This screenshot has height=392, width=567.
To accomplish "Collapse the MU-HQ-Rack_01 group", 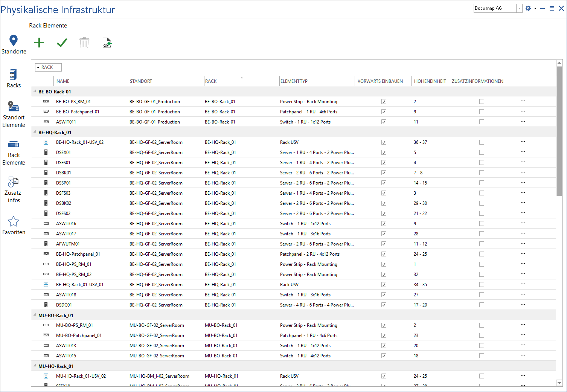I will click(35, 366).
